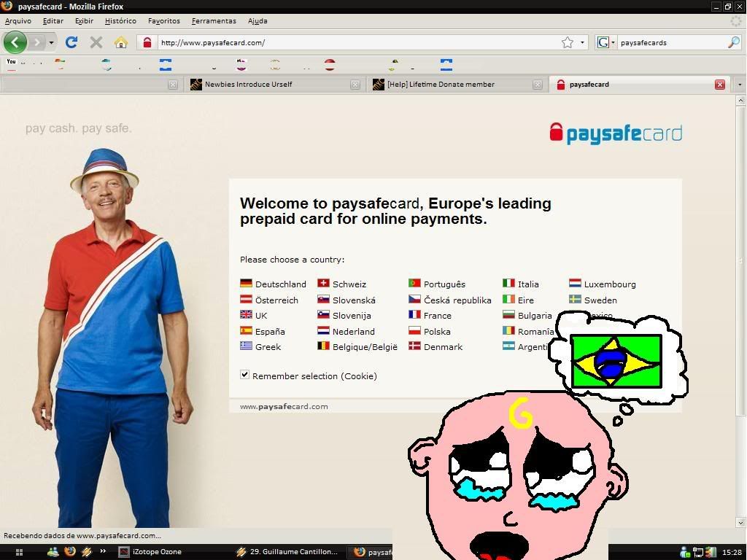Image resolution: width=747 pixels, height=560 pixels.
Task: Click the UK flag icon
Action: click(x=247, y=315)
